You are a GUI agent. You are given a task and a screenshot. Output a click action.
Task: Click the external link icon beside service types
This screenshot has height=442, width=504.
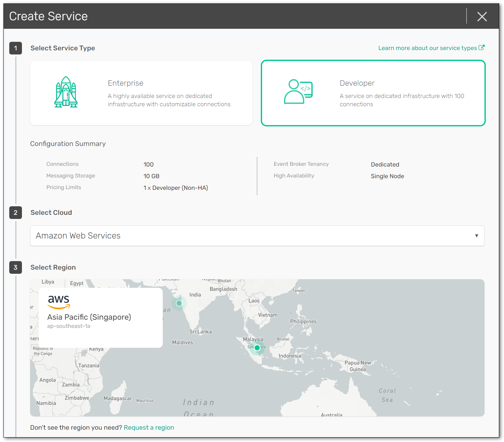tap(481, 48)
